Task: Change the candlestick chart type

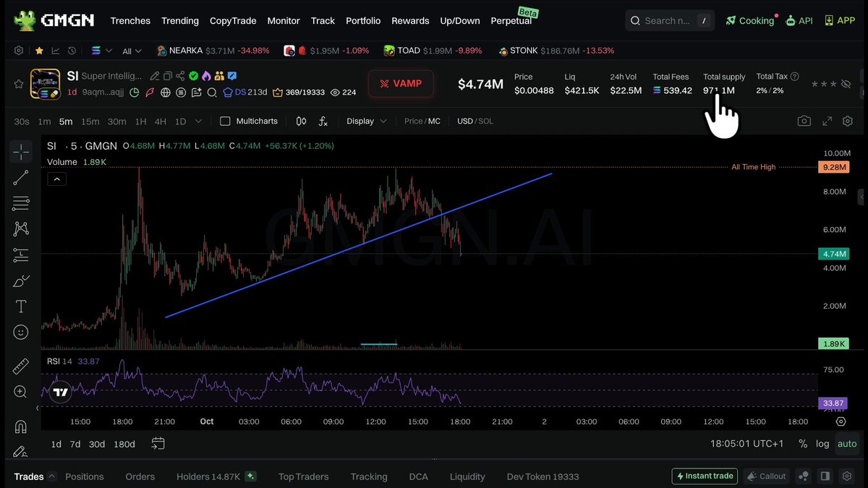Action: 301,121
